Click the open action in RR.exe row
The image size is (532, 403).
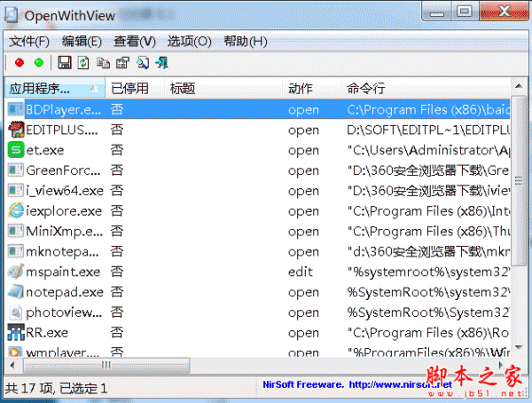303,333
